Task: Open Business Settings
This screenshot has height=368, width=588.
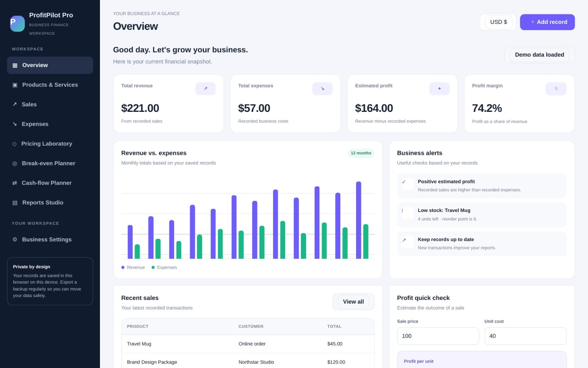Action: tap(50, 240)
